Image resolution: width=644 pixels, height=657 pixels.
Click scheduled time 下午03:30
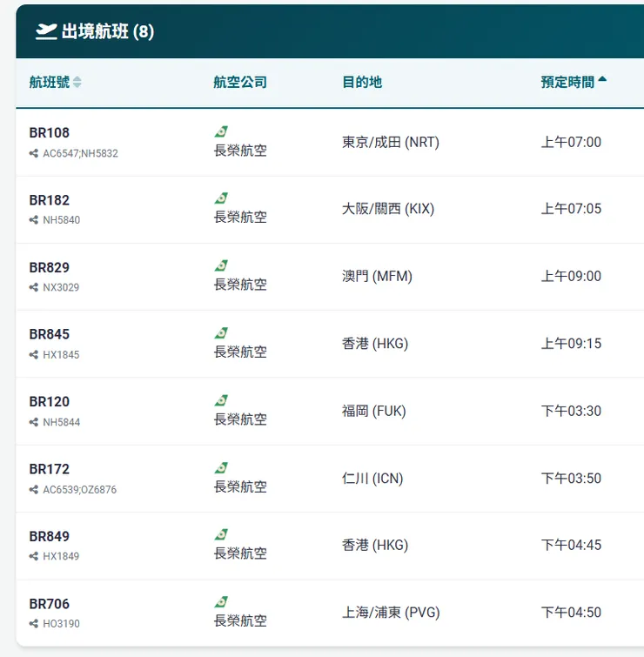coord(571,411)
